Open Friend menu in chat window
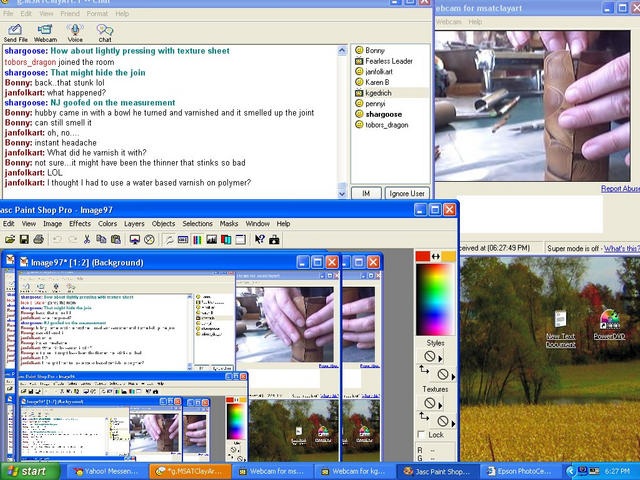 pos(70,13)
